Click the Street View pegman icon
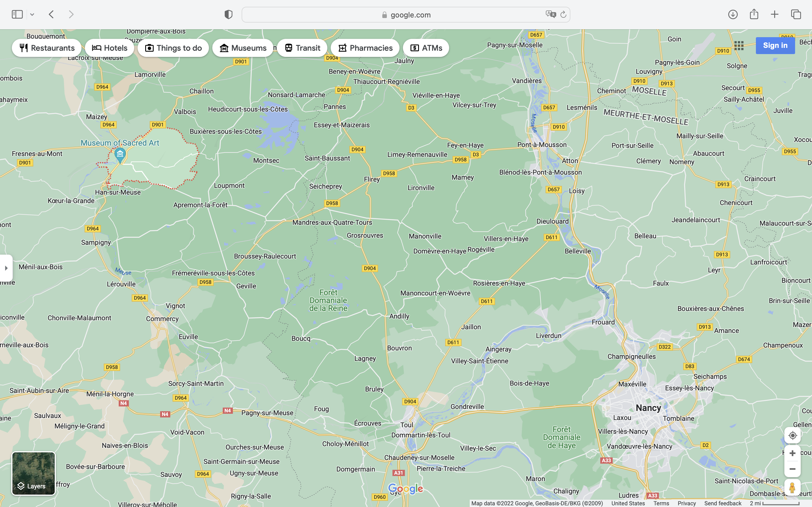 [x=793, y=488]
